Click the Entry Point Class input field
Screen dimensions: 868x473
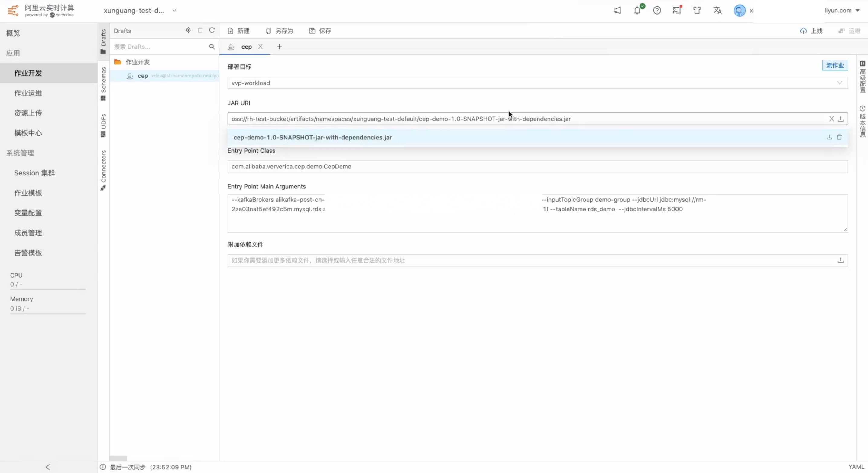[537, 167]
